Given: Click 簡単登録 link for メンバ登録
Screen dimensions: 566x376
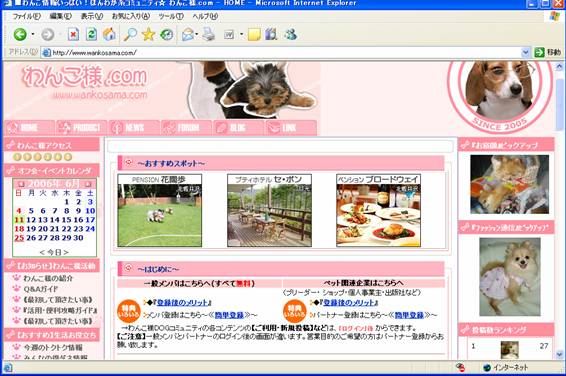Looking at the screenshot, I should point(229,315).
